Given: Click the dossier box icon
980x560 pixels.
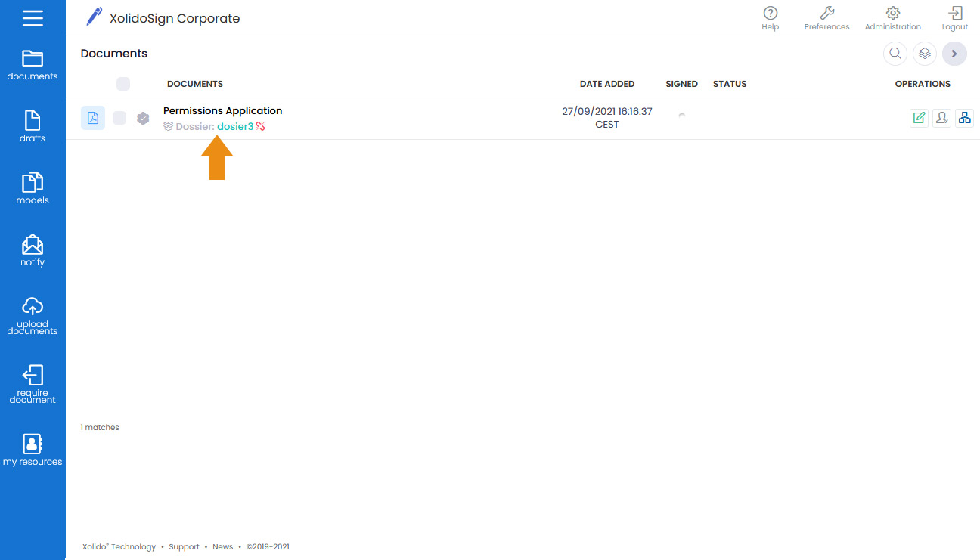Looking at the screenshot, I should coord(169,126).
